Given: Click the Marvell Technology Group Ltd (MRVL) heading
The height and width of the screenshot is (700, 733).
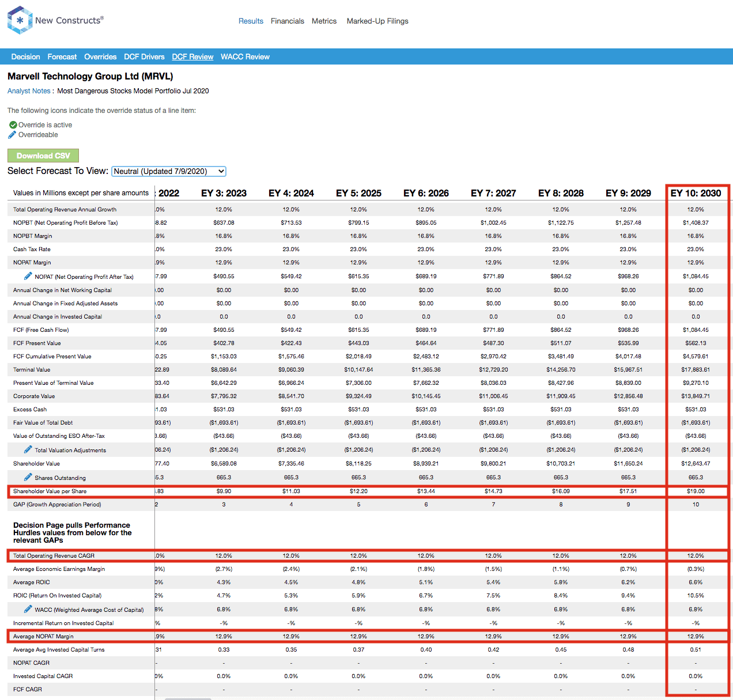Looking at the screenshot, I should pos(90,76).
